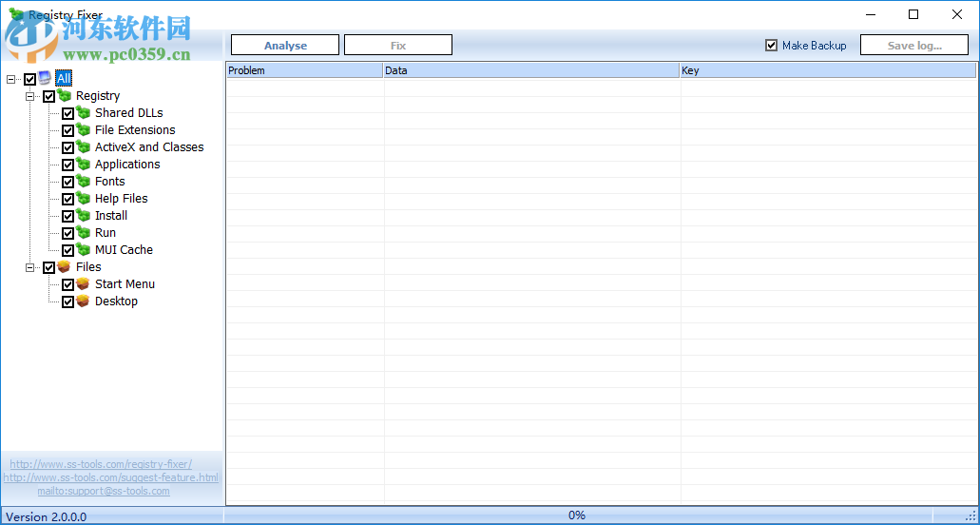Image resolution: width=980 pixels, height=525 pixels.
Task: Disable the ActiveX and Classes checkbox
Action: [68, 148]
